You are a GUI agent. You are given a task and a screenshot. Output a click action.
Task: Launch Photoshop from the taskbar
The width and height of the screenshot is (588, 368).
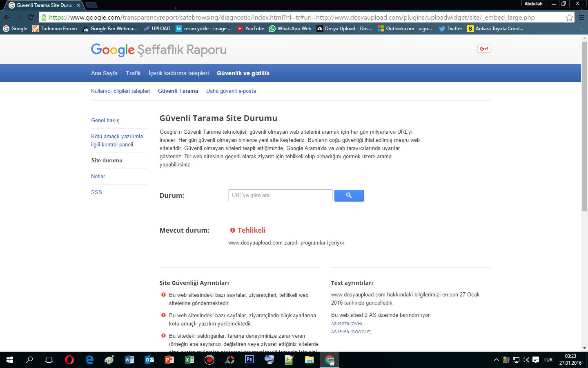click(249, 360)
